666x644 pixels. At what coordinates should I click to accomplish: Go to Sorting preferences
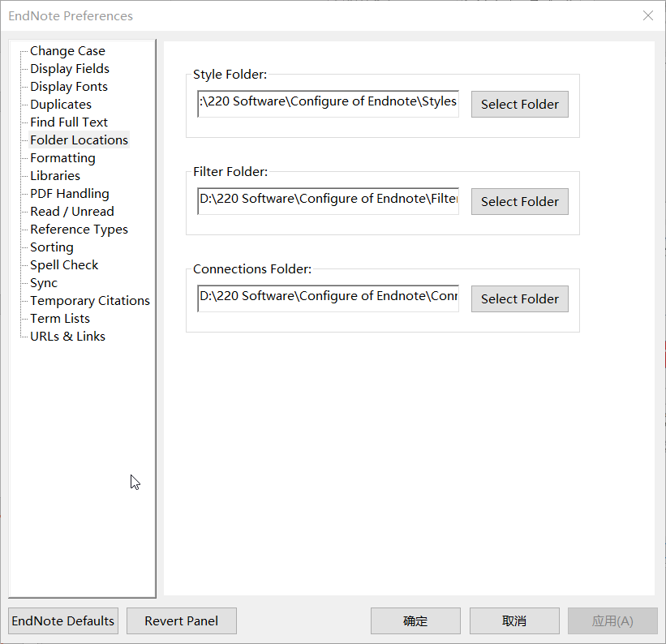pos(52,247)
